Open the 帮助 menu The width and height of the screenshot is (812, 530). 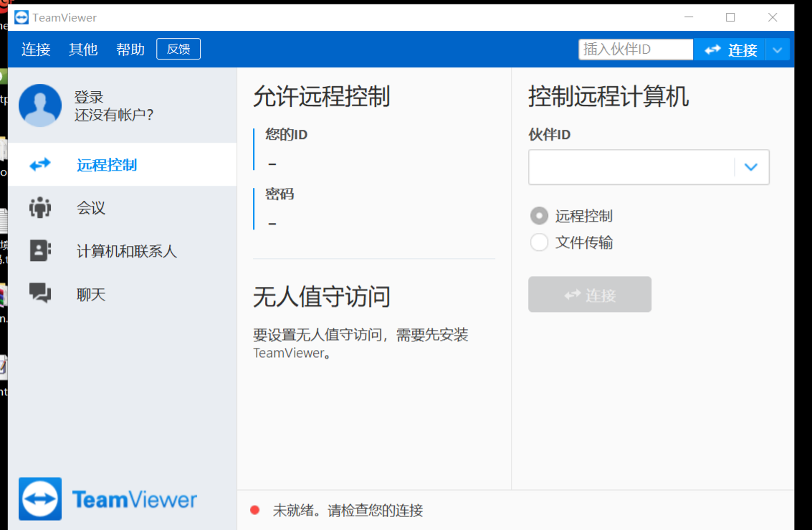click(130, 49)
